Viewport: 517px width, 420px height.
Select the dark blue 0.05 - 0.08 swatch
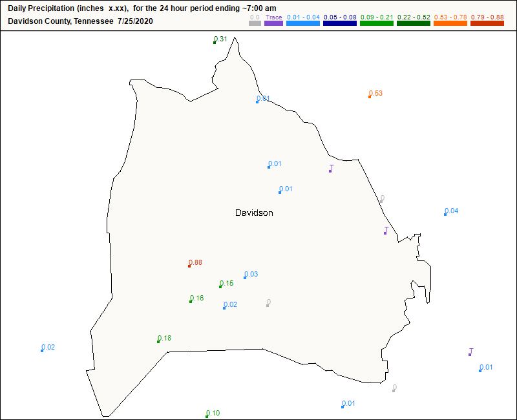(340, 23)
